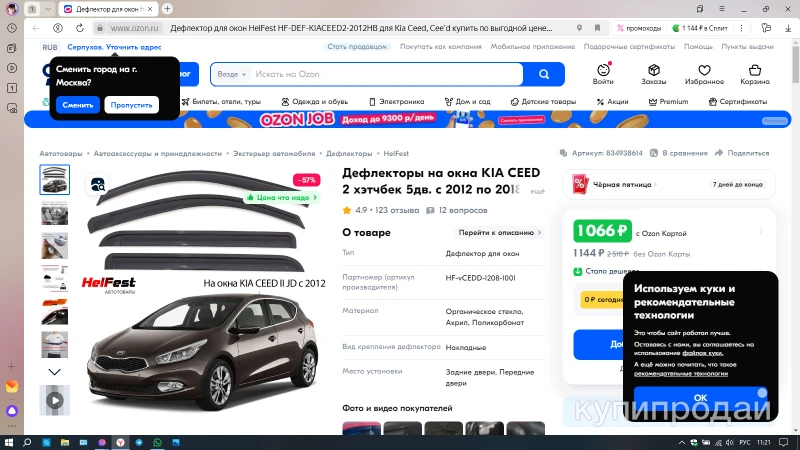Open the Электроника category menu
This screenshot has width=800, height=450.
(396, 102)
